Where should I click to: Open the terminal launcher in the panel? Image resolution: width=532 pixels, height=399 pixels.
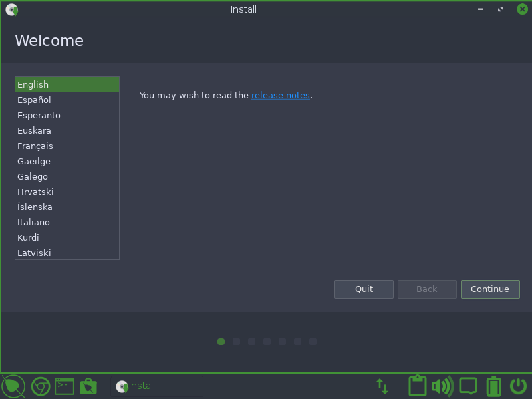65,386
